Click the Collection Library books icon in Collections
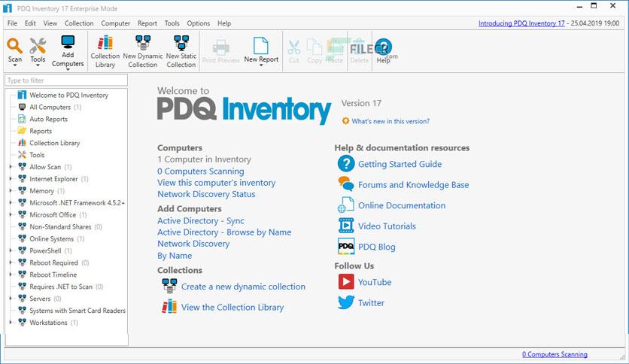Screen dimensions: 629x364 [169, 307]
